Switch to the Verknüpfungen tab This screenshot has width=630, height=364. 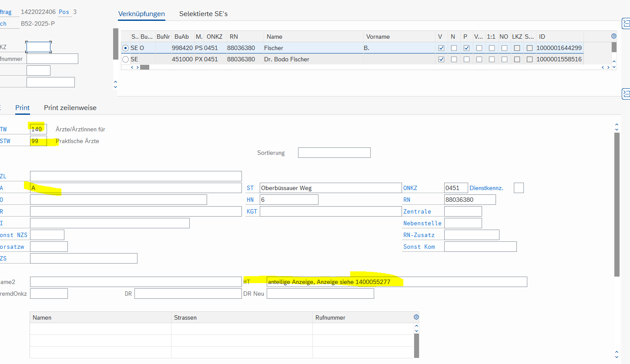click(141, 13)
